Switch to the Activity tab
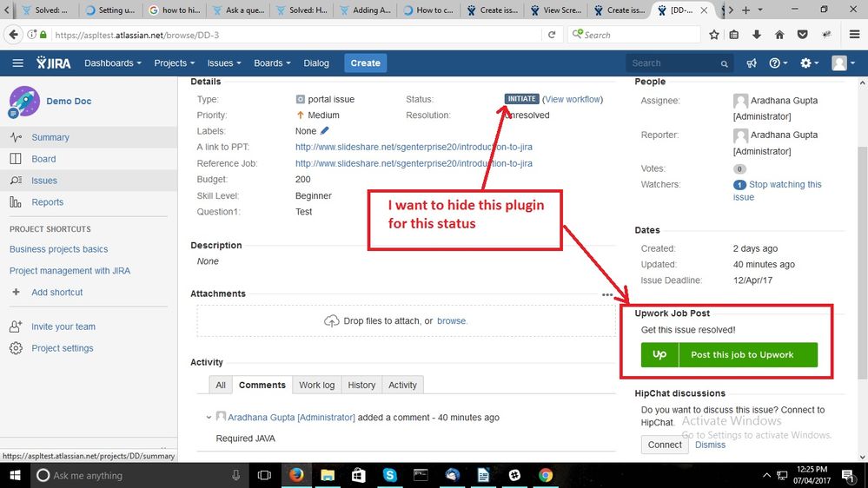 pyautogui.click(x=402, y=385)
